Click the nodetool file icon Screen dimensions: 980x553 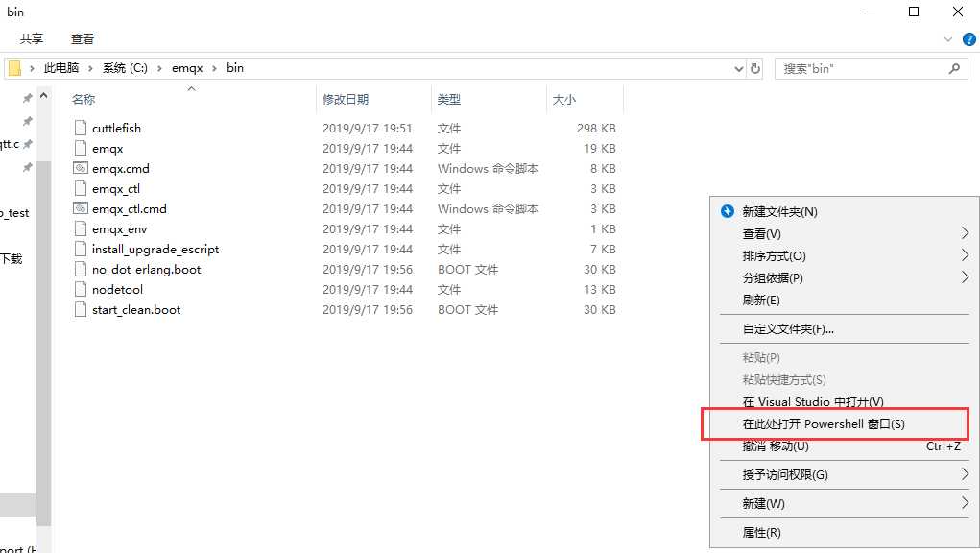tap(80, 289)
